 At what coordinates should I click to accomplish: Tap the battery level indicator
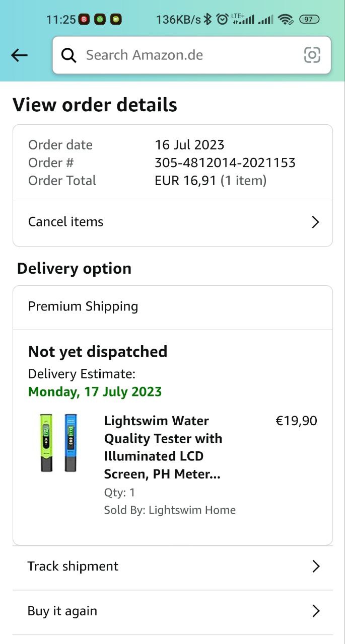[x=309, y=20]
